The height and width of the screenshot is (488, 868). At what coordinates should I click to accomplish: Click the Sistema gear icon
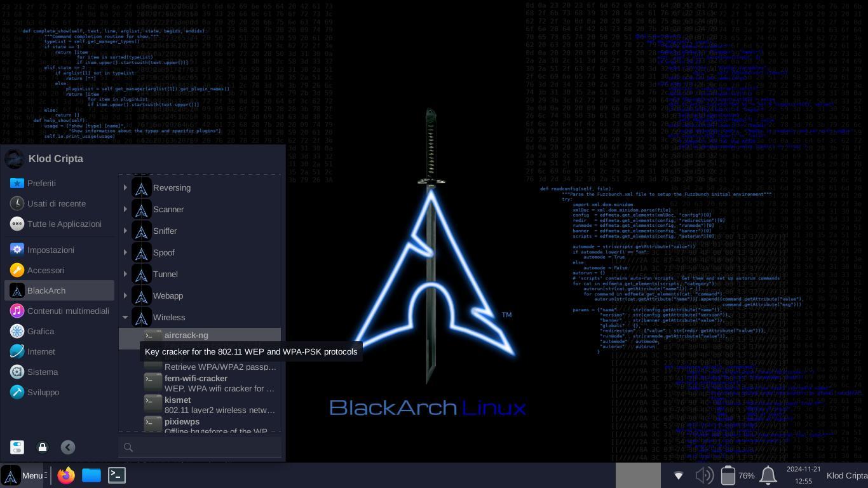[x=17, y=372]
